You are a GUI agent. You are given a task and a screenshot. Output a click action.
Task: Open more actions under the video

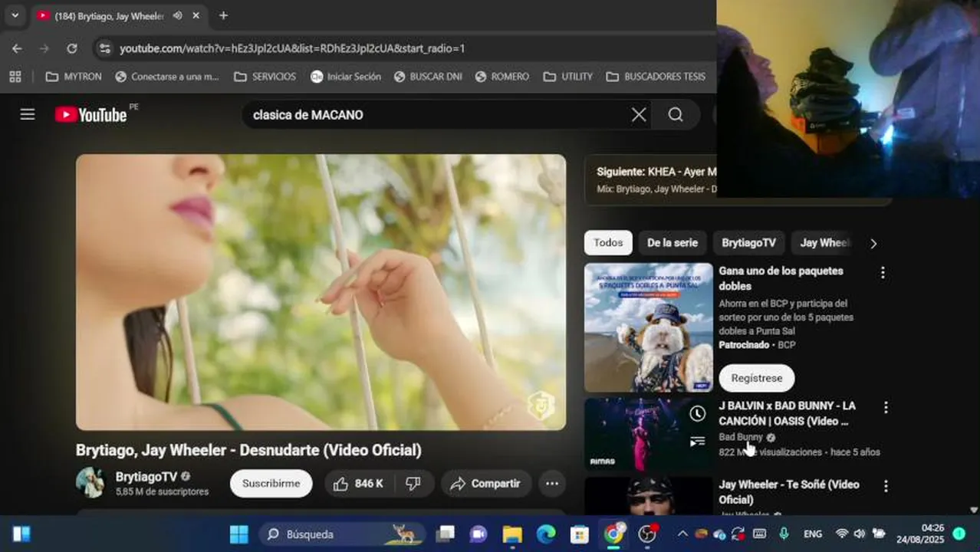tap(551, 484)
